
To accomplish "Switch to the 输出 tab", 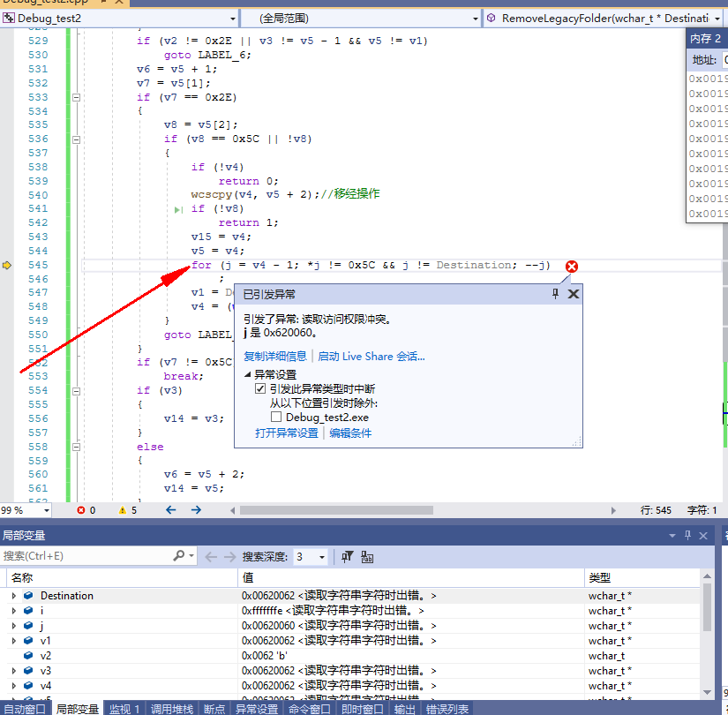I will pos(405,709).
